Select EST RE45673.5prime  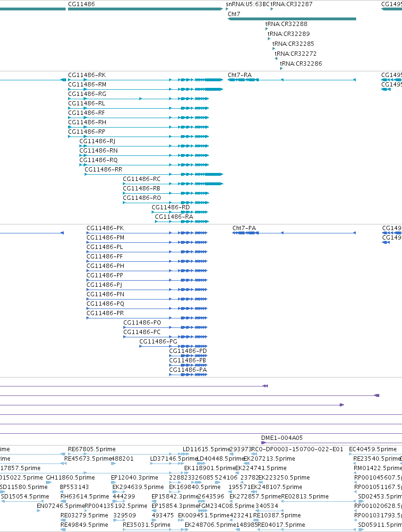click(x=88, y=459)
